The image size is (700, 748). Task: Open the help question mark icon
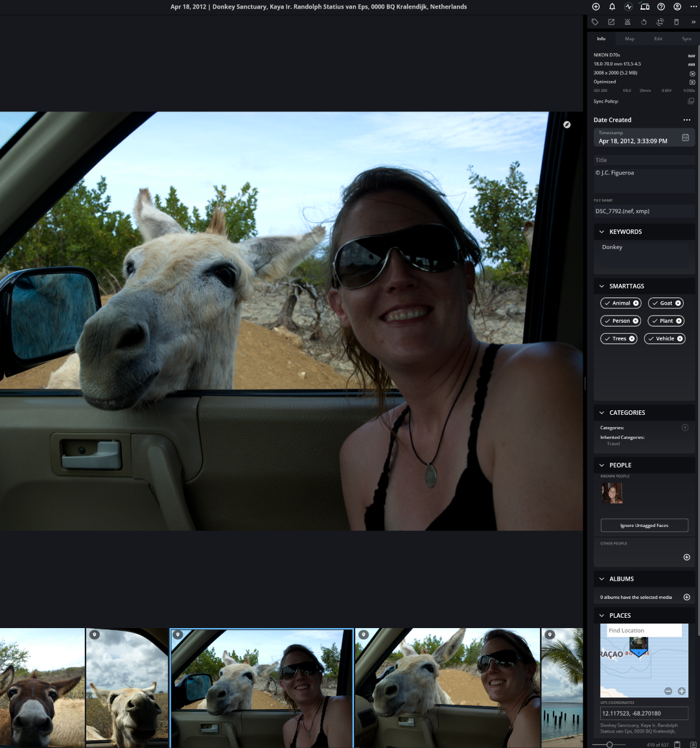pos(661,6)
